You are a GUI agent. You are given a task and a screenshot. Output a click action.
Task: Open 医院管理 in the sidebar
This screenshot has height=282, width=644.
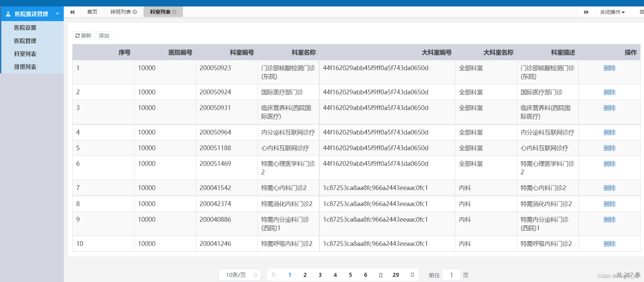tap(25, 41)
